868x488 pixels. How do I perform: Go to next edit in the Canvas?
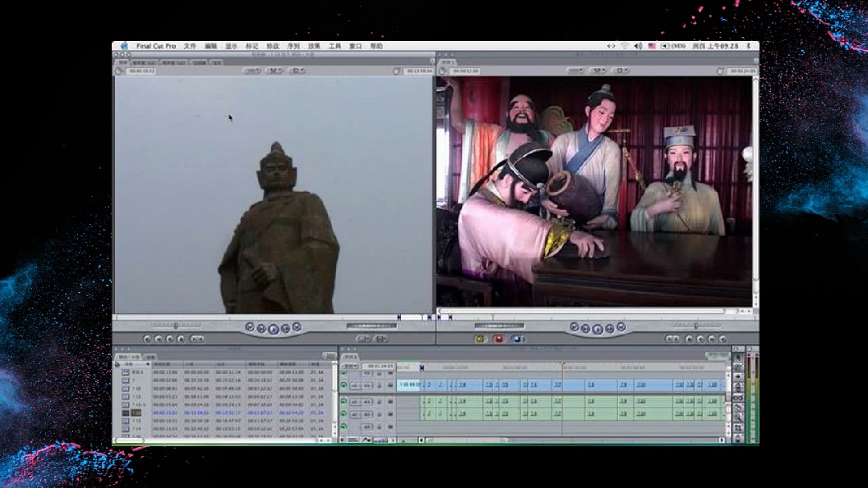(x=621, y=327)
